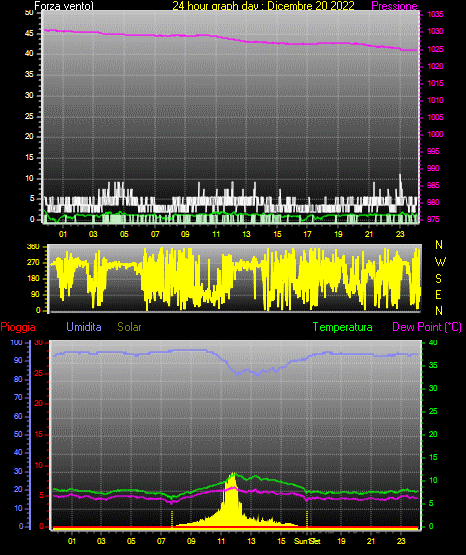The height and width of the screenshot is (555, 466).
Task: Click the 'Dew Point (°C)' legend label
Action: [427, 327]
